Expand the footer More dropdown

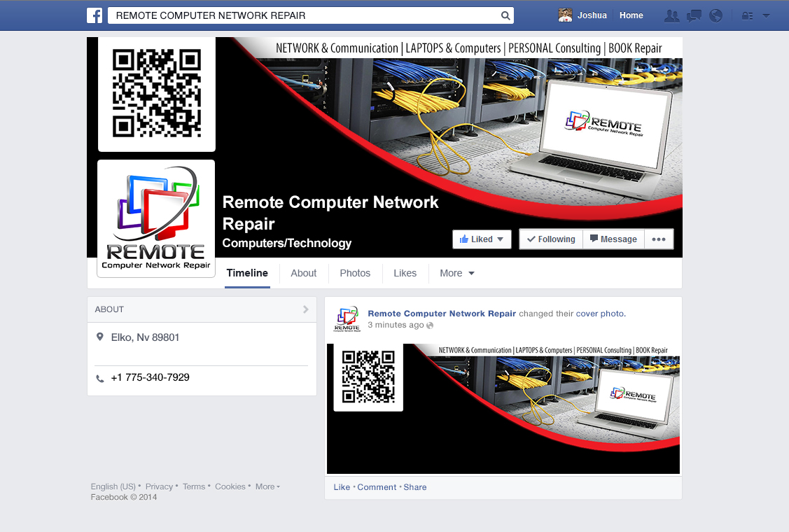tap(267, 486)
